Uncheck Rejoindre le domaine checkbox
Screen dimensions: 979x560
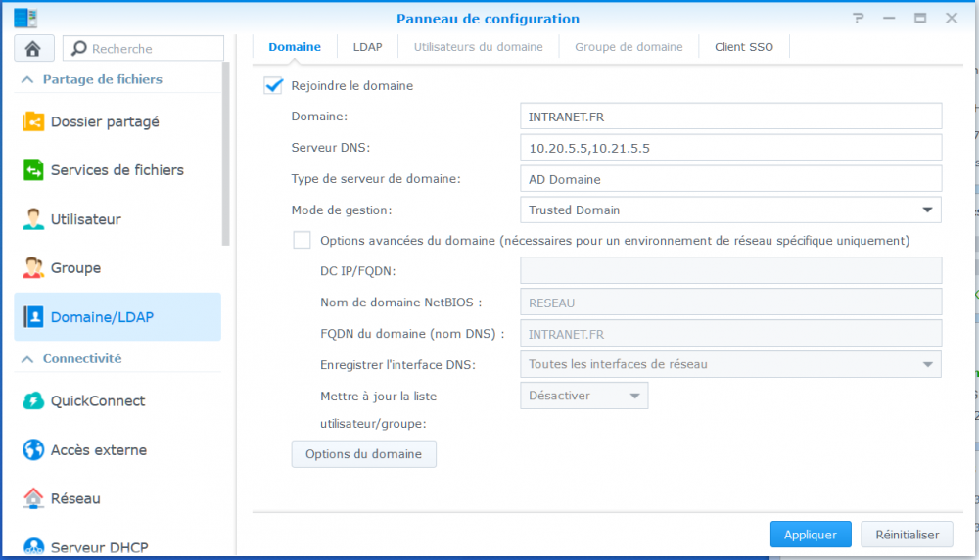pos(273,86)
